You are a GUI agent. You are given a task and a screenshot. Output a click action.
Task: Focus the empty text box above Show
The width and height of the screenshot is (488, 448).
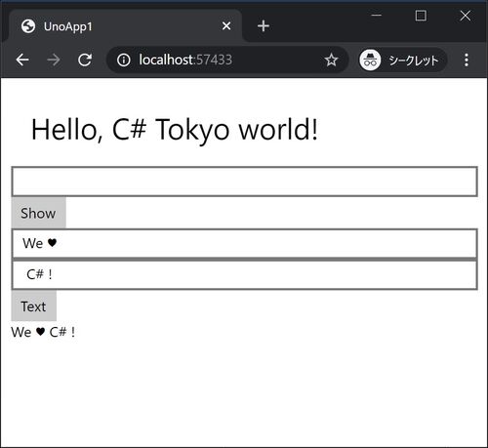point(244,182)
